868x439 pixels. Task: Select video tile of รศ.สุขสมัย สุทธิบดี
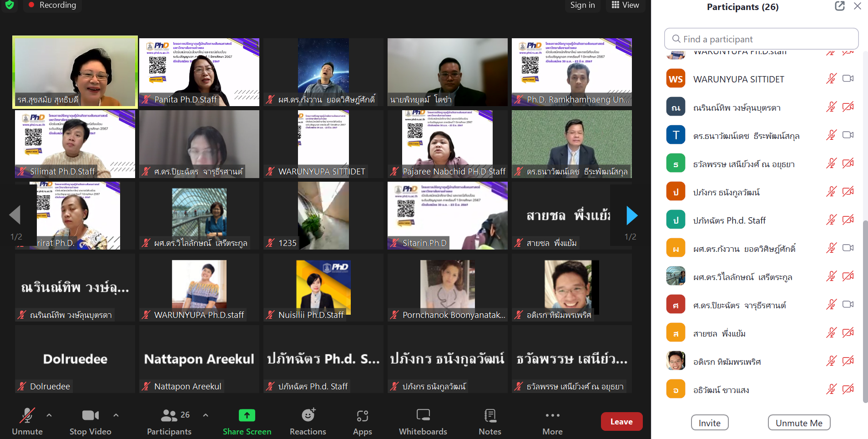[x=75, y=72]
